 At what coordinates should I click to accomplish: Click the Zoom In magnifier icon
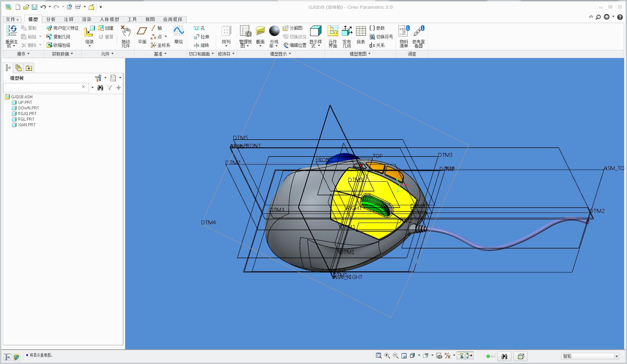pos(387,356)
